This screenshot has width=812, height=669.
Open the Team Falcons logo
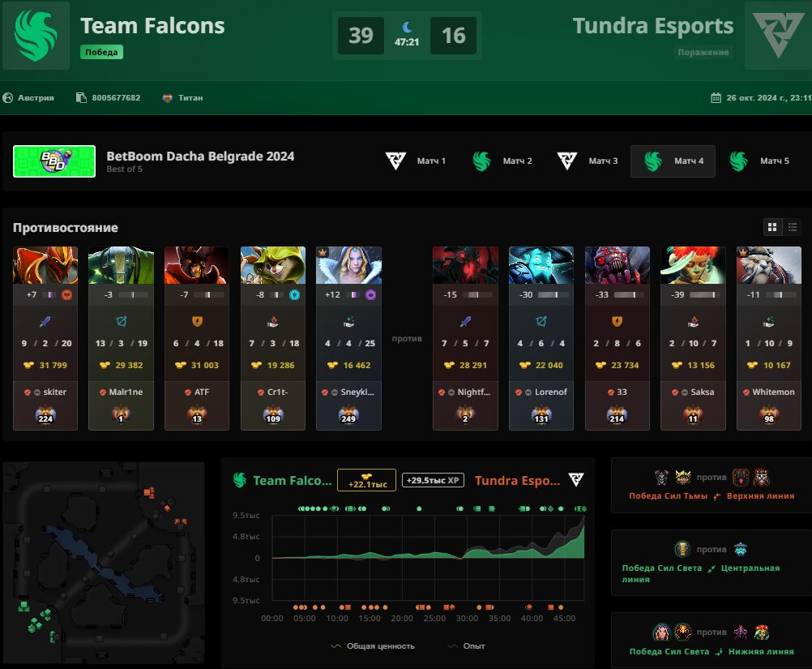tap(36, 36)
